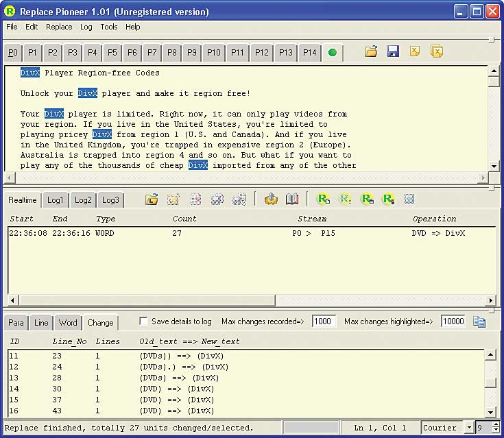Screen dimensions: 504x438
Task: Click down arrow of text editor scrollbar
Action: tap(494, 166)
